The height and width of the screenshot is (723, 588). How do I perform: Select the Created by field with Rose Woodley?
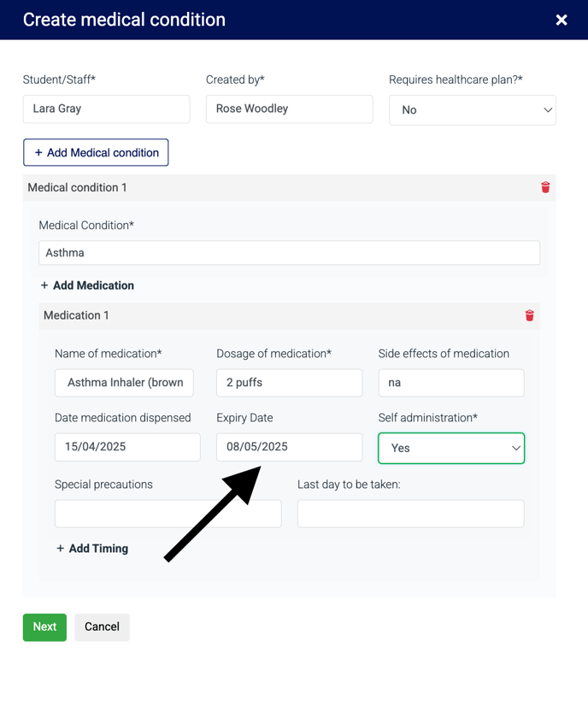[x=289, y=109]
